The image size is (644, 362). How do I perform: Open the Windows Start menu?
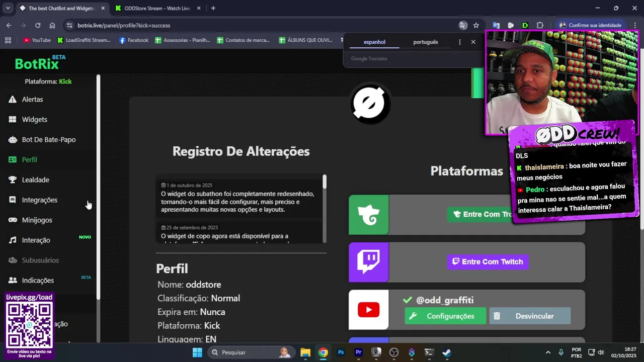(197, 352)
